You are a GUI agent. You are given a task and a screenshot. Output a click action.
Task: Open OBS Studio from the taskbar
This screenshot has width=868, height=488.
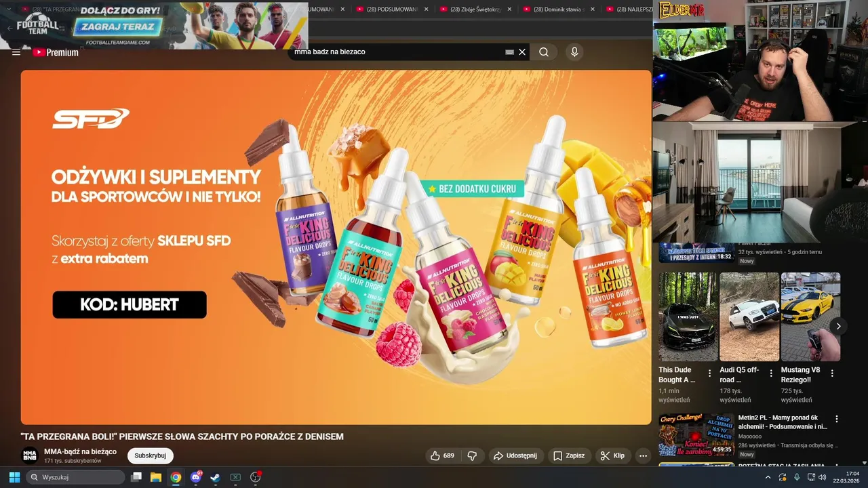256,477
